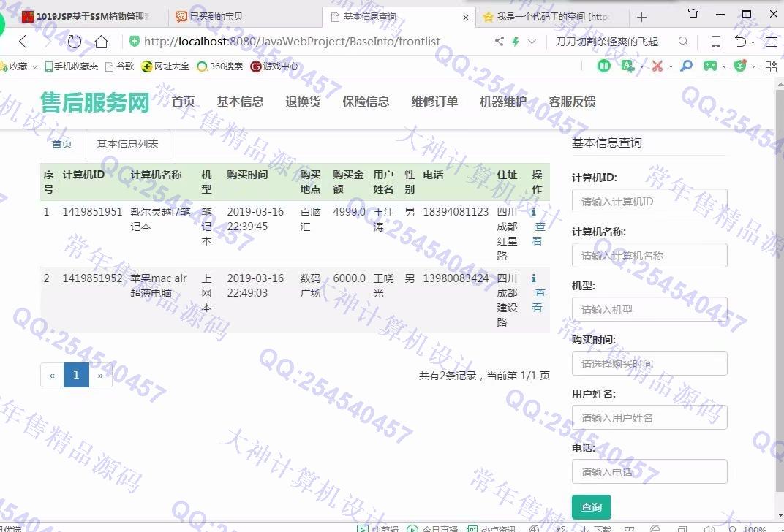
Task: Focus the 机型 input field
Action: coord(649,309)
